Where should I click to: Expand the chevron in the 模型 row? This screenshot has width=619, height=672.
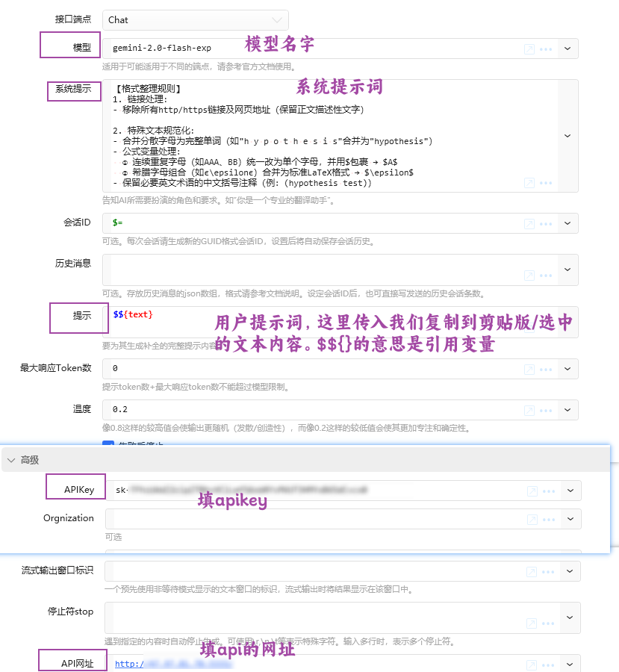pyautogui.click(x=567, y=49)
